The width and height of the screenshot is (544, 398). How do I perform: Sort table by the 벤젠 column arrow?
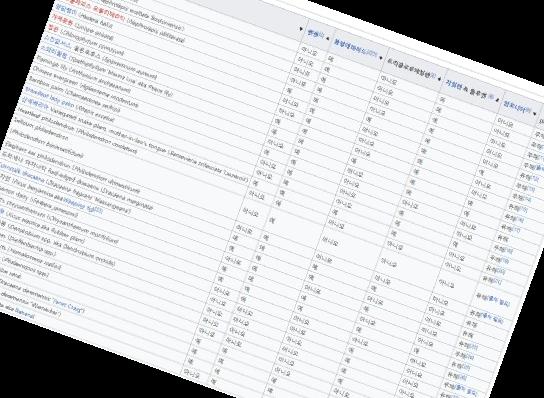[328, 39]
